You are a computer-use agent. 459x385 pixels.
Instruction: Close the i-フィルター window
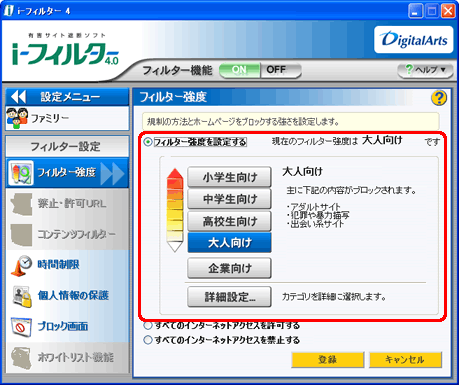tap(448, 11)
